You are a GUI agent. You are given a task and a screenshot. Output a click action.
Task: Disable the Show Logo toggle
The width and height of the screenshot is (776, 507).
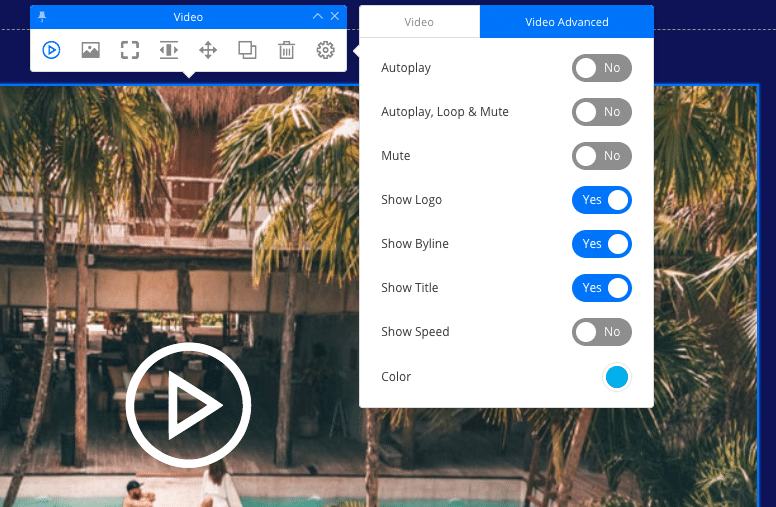click(601, 200)
